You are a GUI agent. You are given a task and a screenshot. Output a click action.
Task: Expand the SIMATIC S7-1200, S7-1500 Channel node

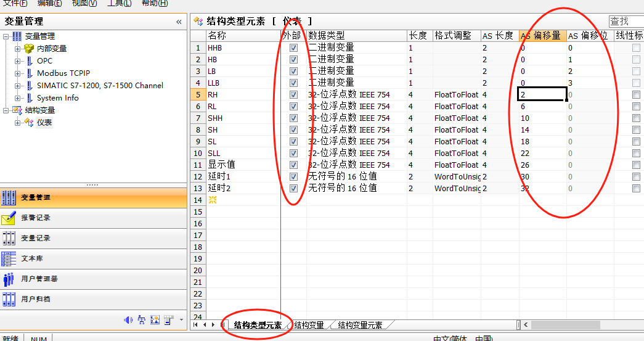pos(18,85)
